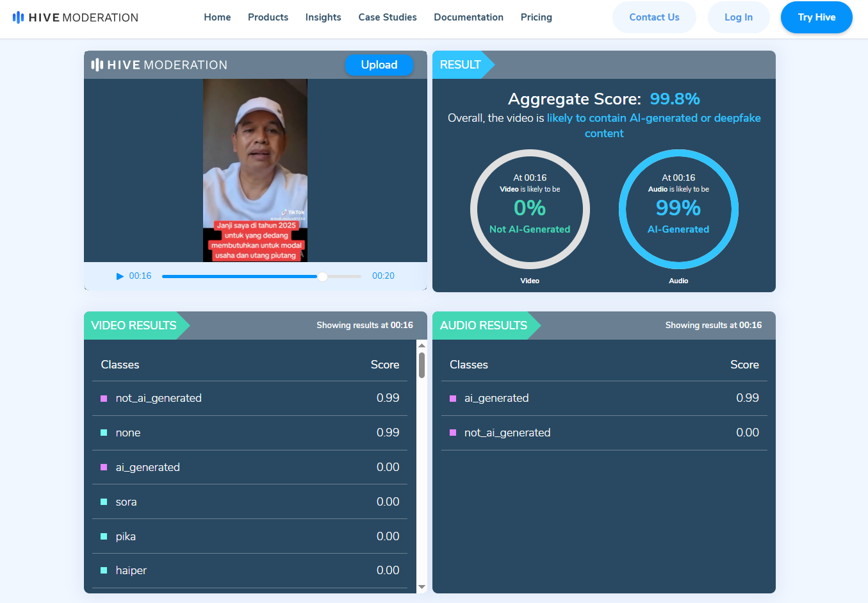Click the 'Classes' header in Video Results
Screen dimensions: 868x603
120,365
